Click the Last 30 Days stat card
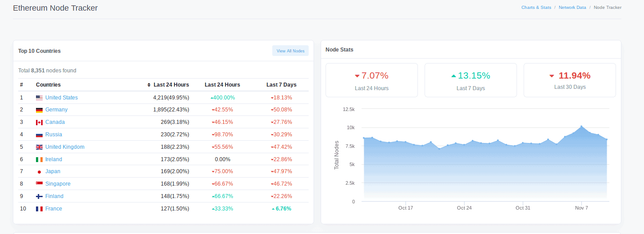This screenshot has width=644, height=234. pyautogui.click(x=570, y=80)
